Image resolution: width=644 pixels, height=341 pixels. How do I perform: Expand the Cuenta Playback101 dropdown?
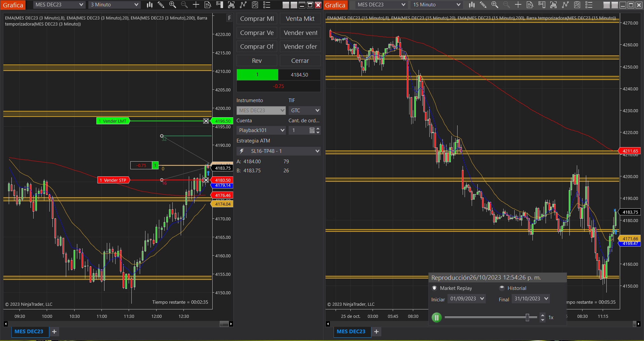click(261, 130)
